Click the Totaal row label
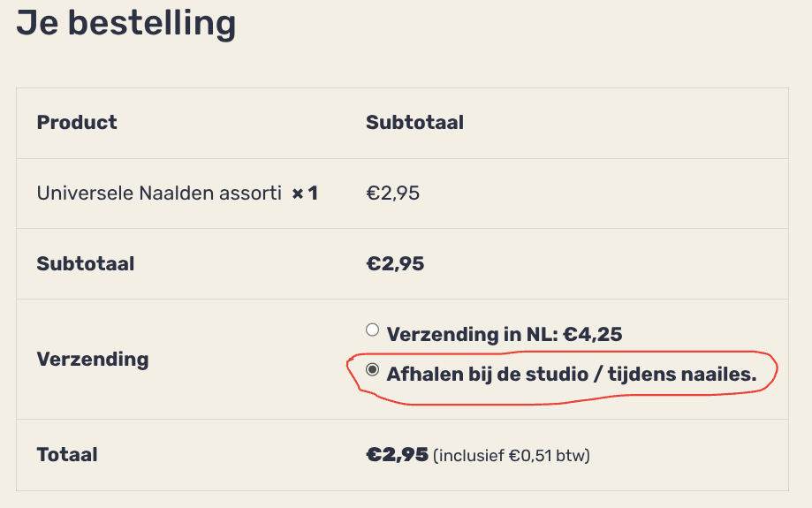812x508 pixels. pos(67,455)
